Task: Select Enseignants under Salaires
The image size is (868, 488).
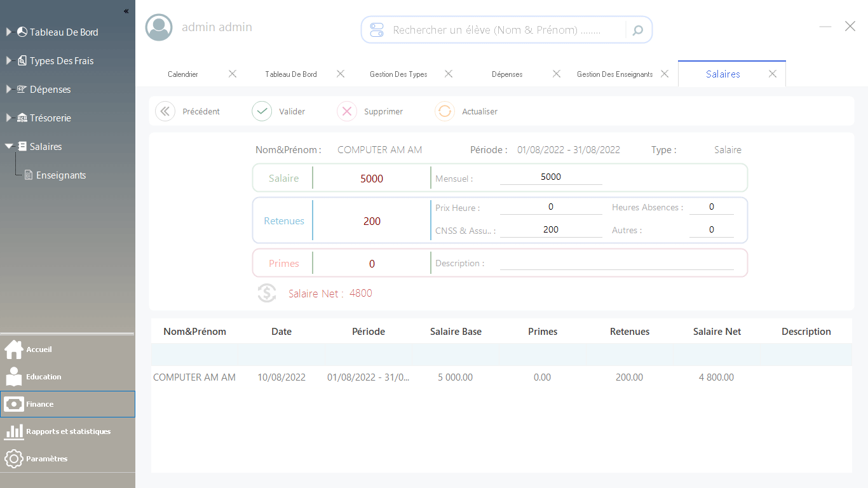Action: coord(61,175)
